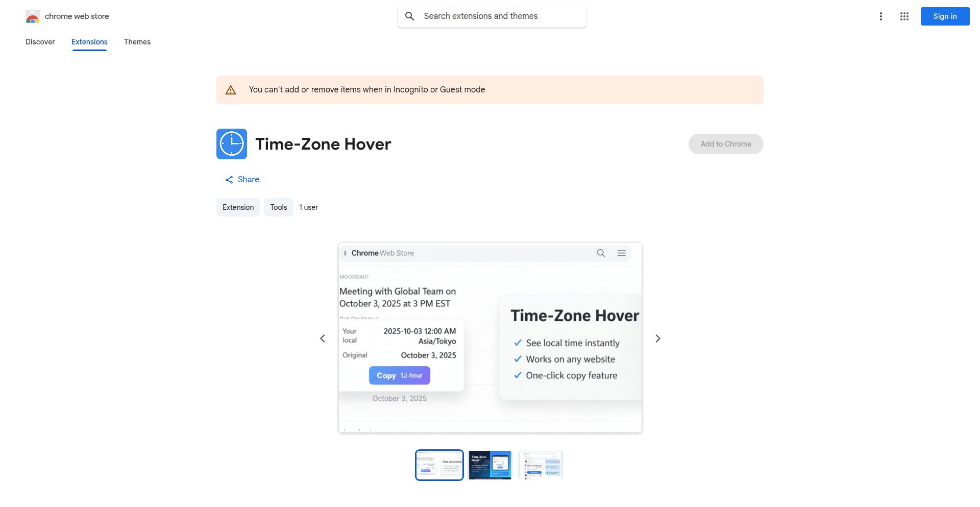Select the third screenshot thumbnail
The width and height of the screenshot is (980, 507).
(x=541, y=465)
